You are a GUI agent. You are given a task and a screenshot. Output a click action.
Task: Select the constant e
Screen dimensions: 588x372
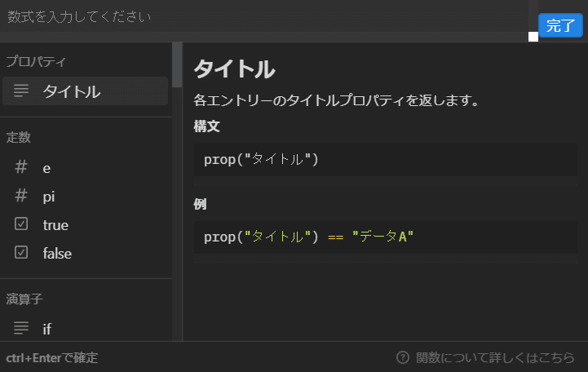tap(86, 167)
